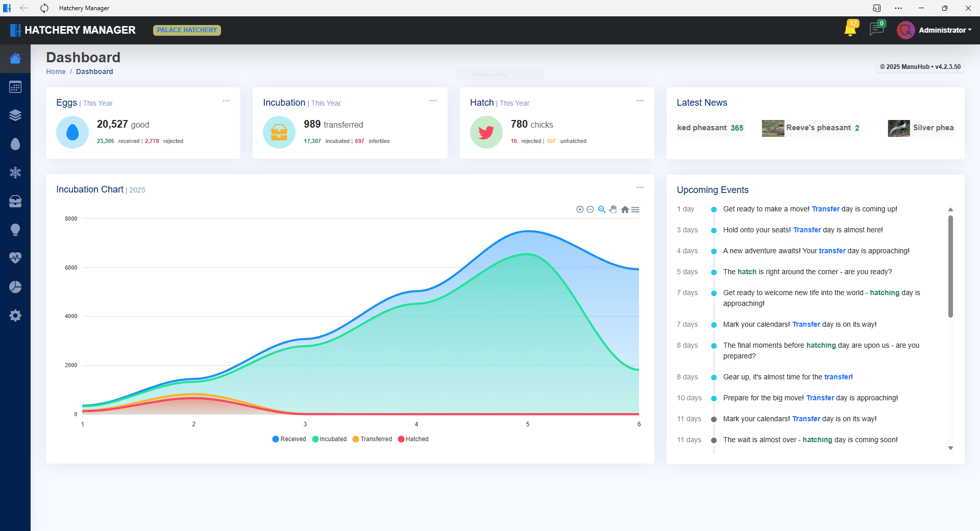Click the settings gear icon in sidebar
980x531 pixels.
(x=15, y=315)
